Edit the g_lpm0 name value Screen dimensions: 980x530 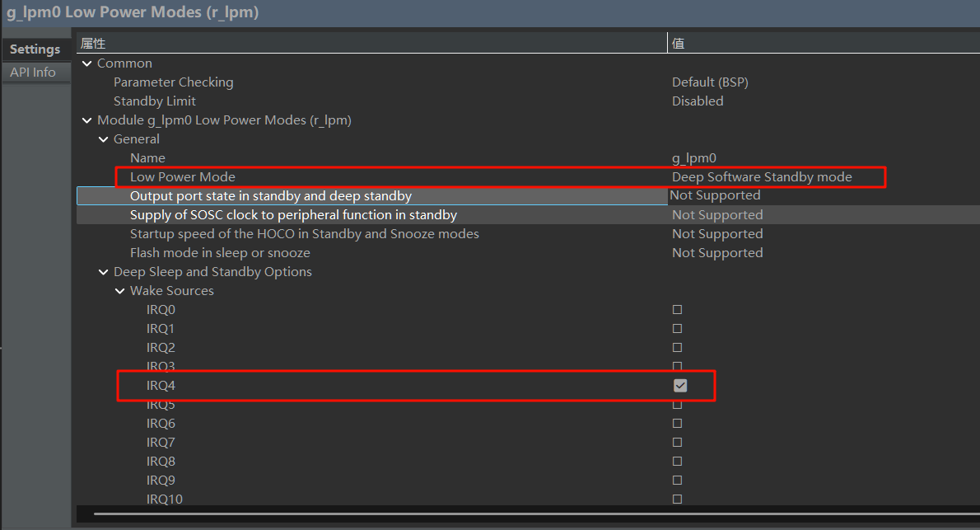click(x=693, y=157)
